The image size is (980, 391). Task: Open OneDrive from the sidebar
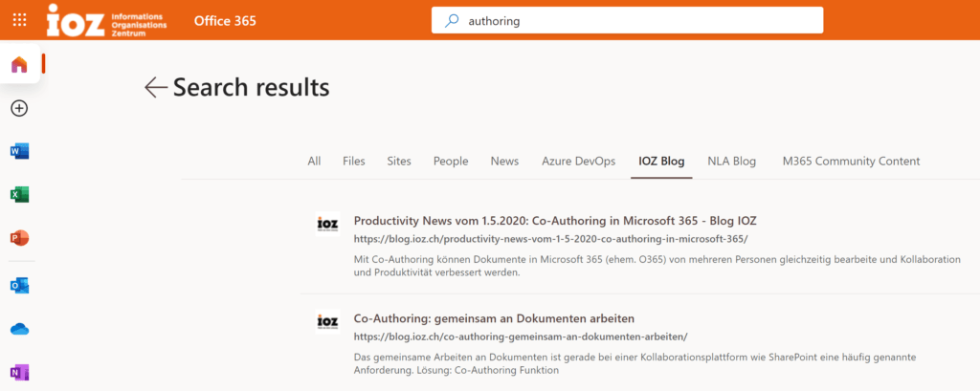19,329
